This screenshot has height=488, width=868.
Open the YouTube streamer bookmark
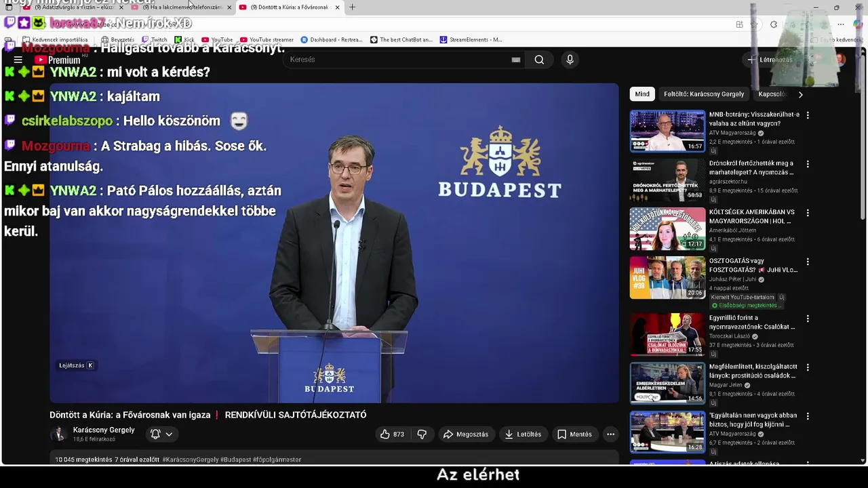[x=267, y=40]
